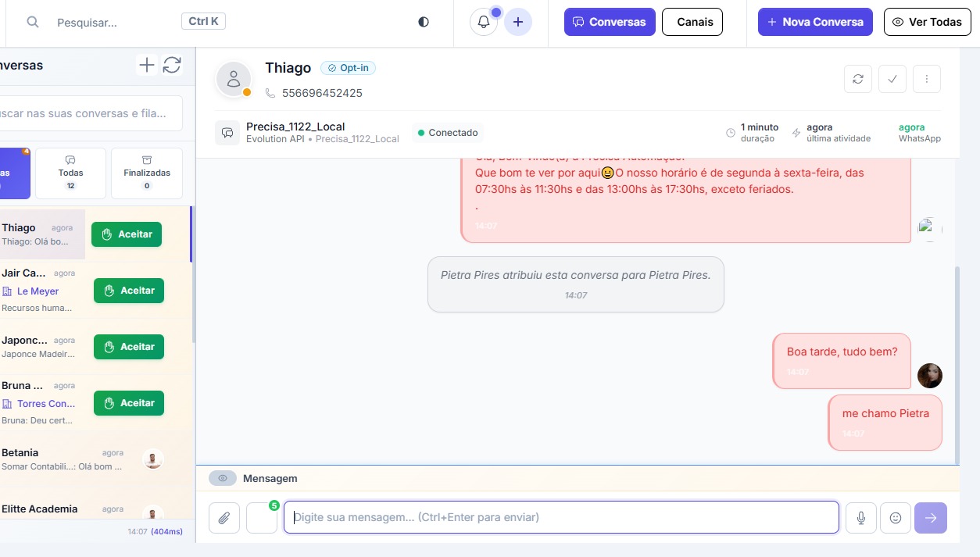This screenshot has height=557, width=980.
Task: Select the Finalizadas filter tab
Action: (147, 173)
